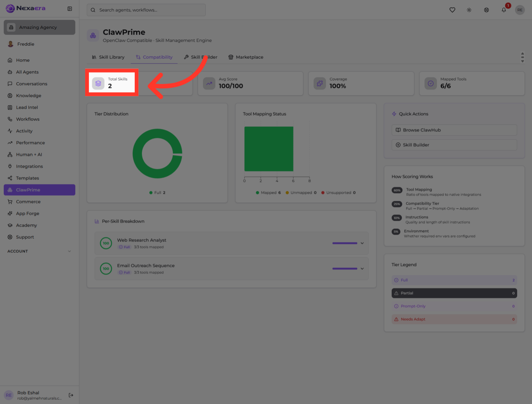Screen dimensions: 532x404
Task: Collapse the sidebar panel icon
Action: click(70, 9)
